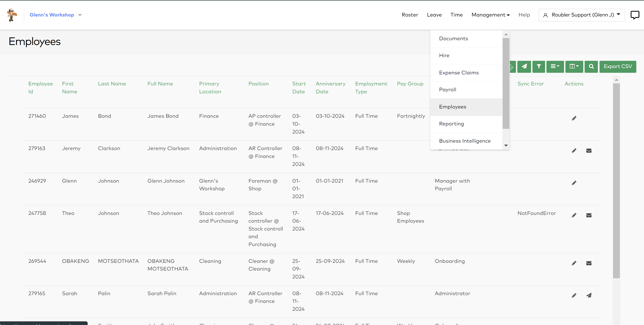The height and width of the screenshot is (325, 644).
Task: Edit Glenn Johnson's record
Action: [x=574, y=183]
